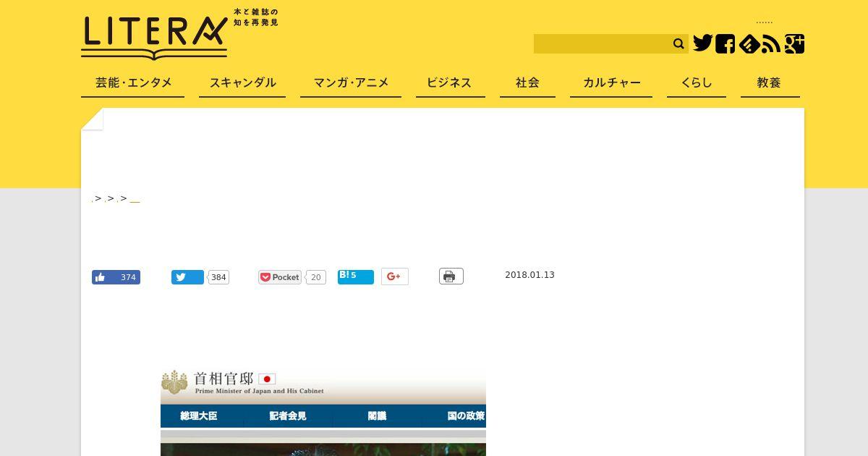
Task: Click the Pocket count 20
Action: (315, 277)
